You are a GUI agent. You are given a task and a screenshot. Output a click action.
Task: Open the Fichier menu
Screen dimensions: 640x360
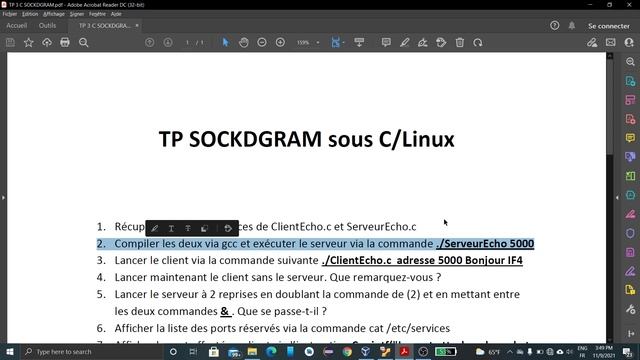coord(10,14)
